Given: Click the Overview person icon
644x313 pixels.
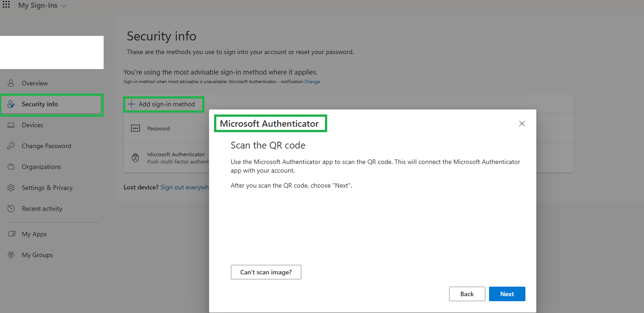Looking at the screenshot, I should coord(11,83).
